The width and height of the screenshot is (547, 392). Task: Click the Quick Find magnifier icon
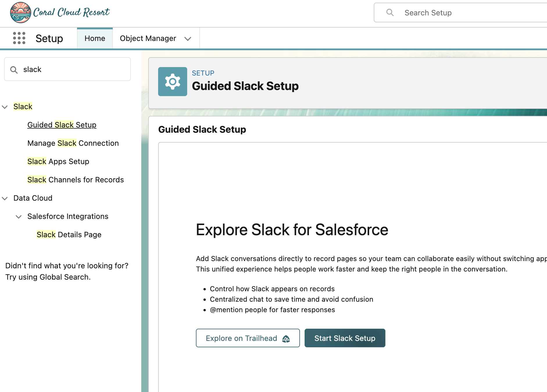pyautogui.click(x=14, y=70)
